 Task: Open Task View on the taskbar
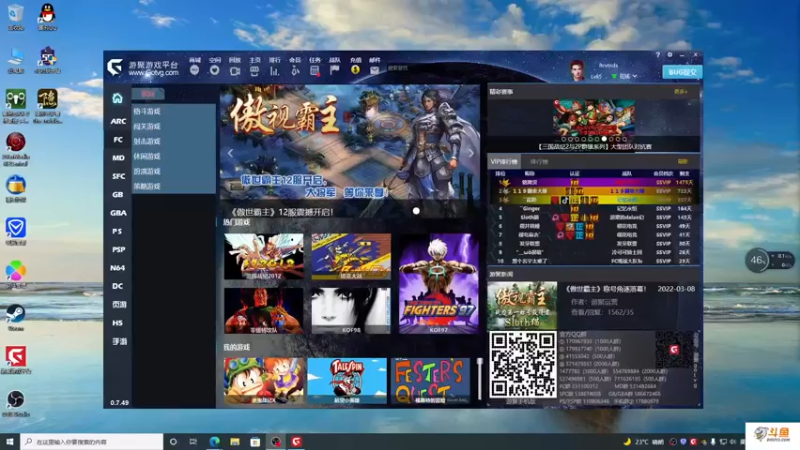click(x=193, y=441)
